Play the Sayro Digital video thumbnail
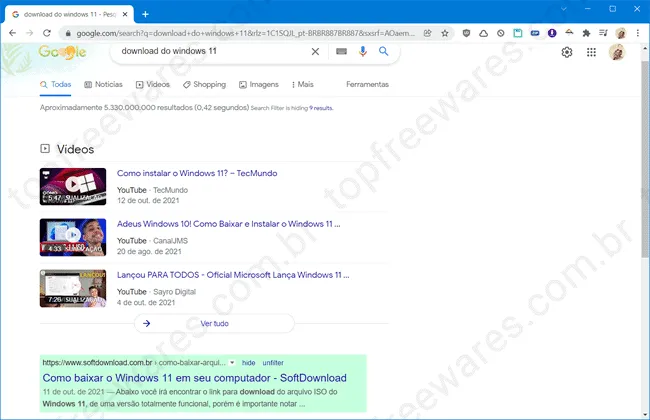 tap(73, 289)
